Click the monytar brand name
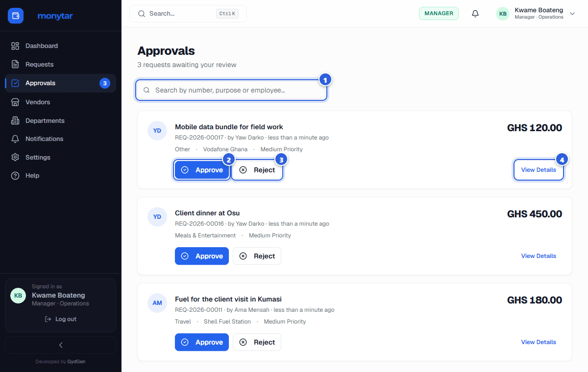 point(55,16)
